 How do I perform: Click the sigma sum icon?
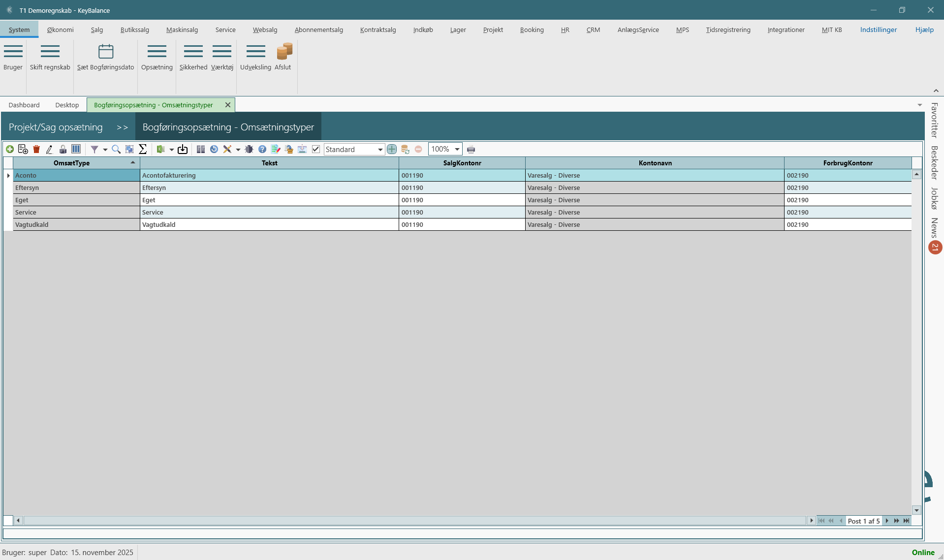[x=143, y=149]
